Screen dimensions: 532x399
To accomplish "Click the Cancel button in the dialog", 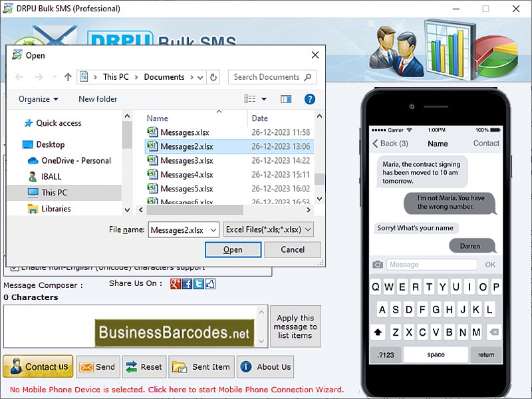I will [293, 250].
